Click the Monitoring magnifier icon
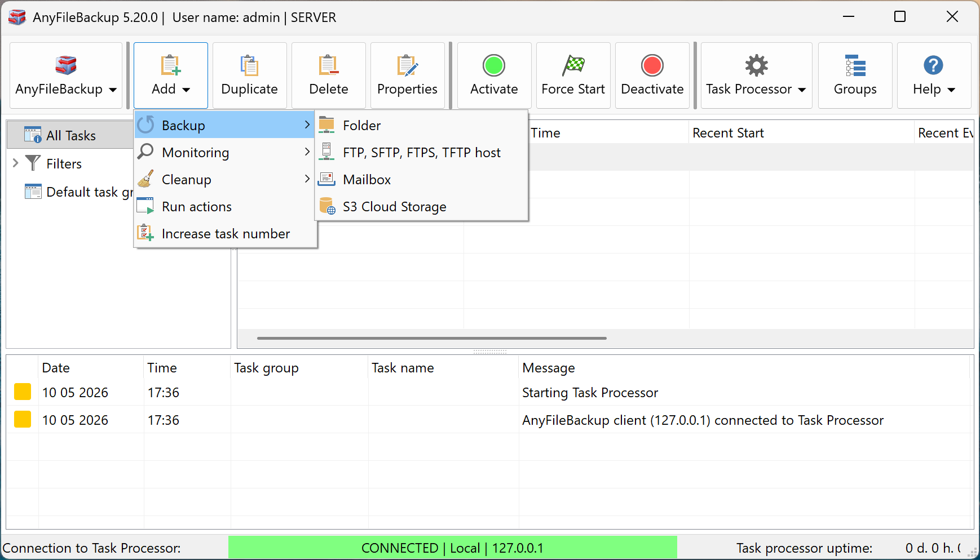Screen dimensions: 980x560 point(146,151)
